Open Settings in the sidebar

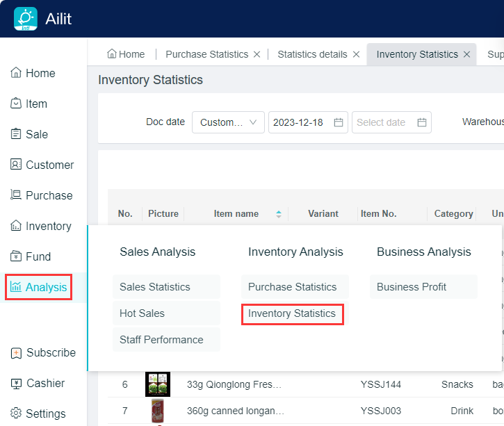(x=38, y=413)
